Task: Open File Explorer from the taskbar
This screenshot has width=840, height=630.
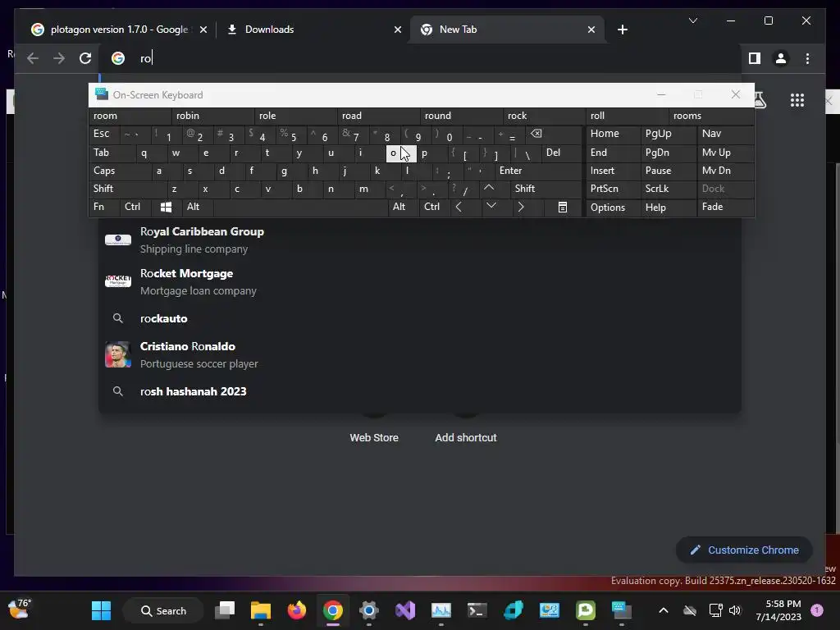Action: pos(261,610)
